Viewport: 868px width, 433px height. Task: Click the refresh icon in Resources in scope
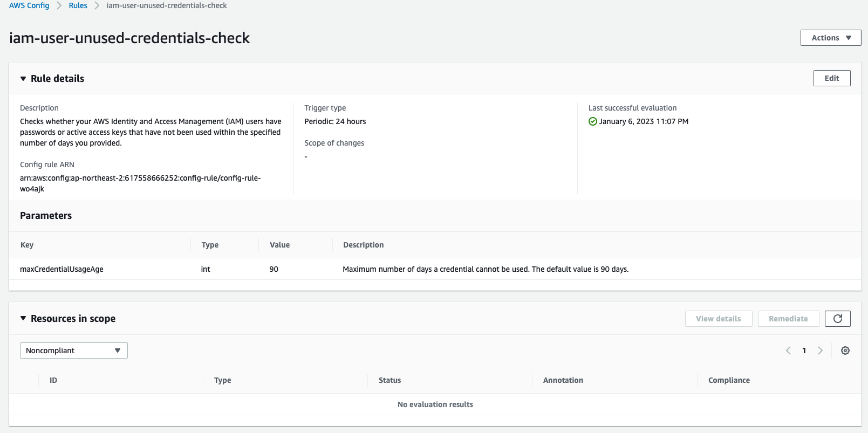(x=838, y=319)
